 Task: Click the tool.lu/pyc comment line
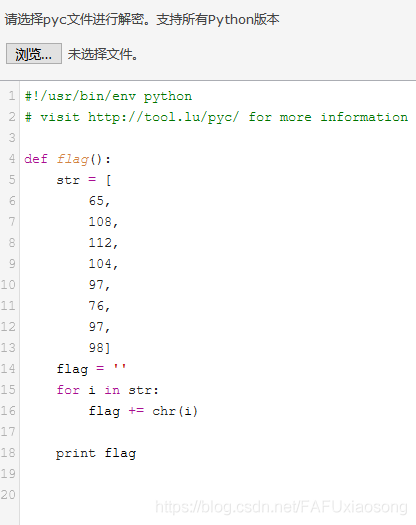click(x=216, y=117)
